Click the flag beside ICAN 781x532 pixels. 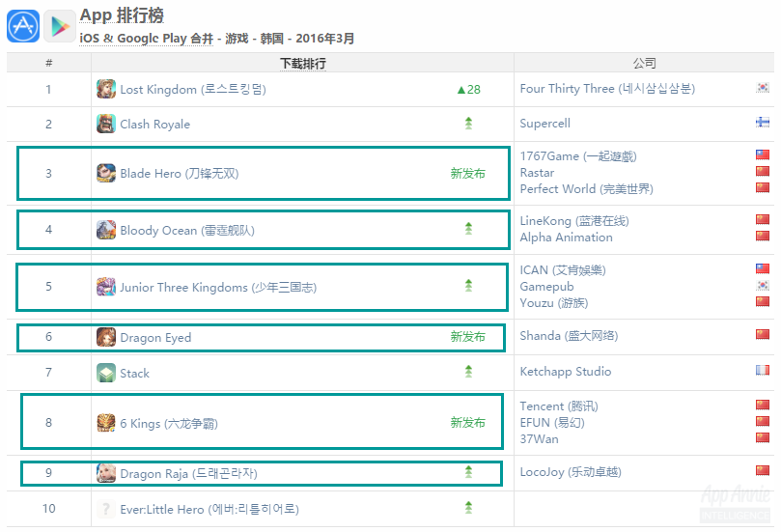(763, 269)
